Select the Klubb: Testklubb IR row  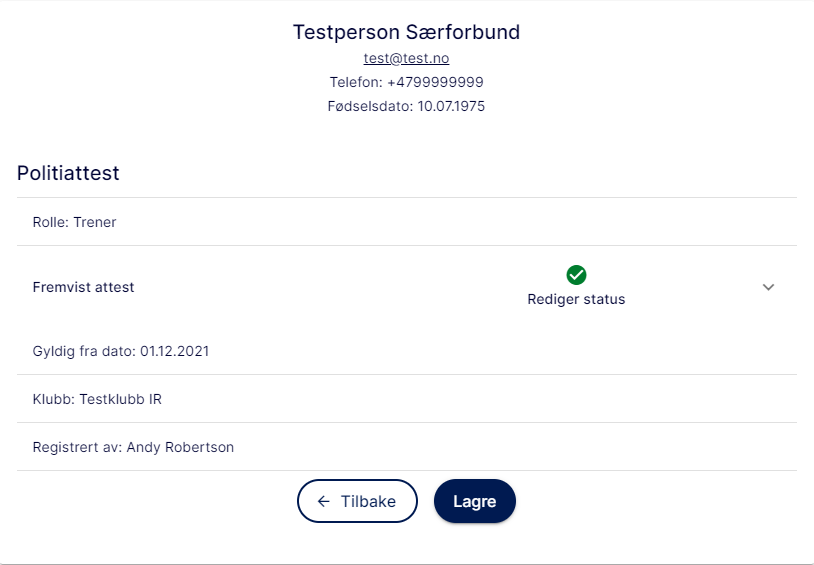(406, 399)
